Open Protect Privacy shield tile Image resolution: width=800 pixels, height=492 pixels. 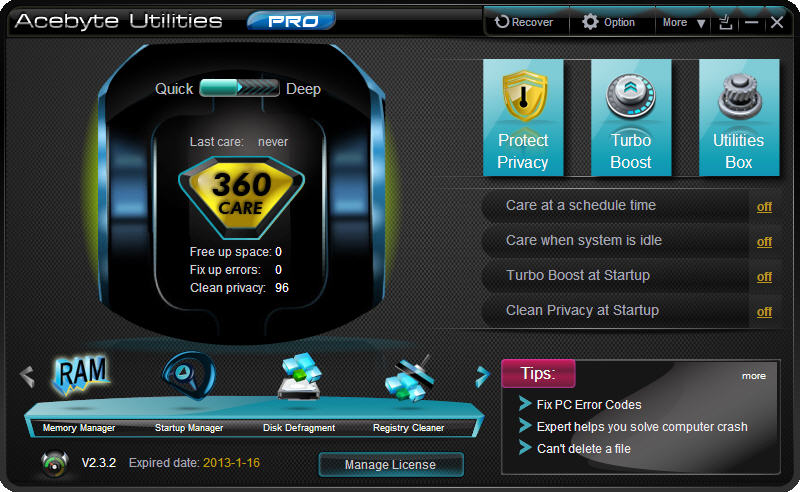[523, 117]
